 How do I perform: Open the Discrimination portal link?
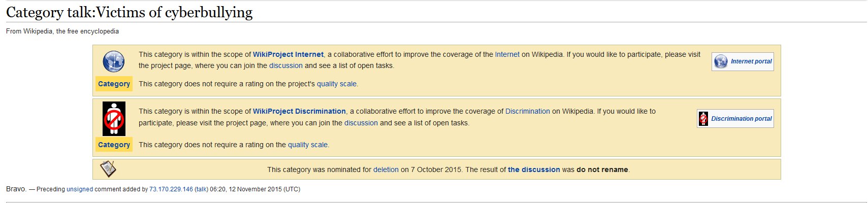pos(742,119)
